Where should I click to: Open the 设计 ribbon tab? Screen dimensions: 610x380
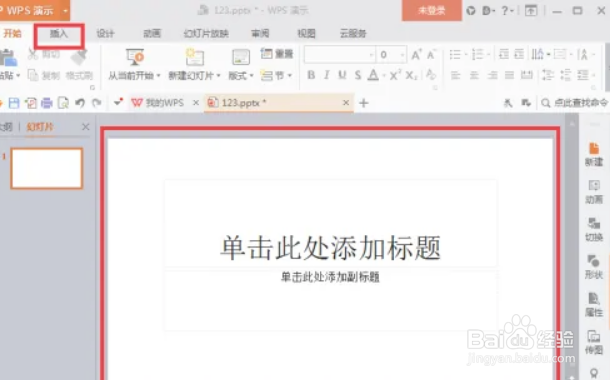pyautogui.click(x=105, y=34)
